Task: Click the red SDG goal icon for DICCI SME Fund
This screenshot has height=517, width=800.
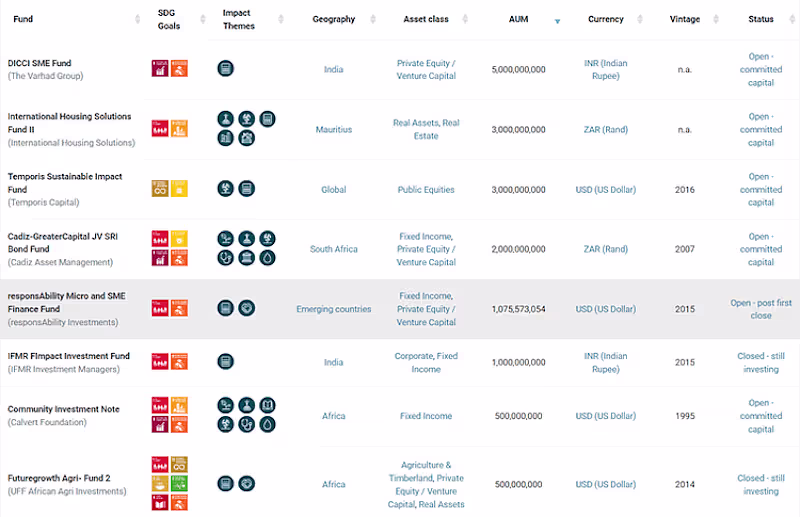Action: (159, 69)
